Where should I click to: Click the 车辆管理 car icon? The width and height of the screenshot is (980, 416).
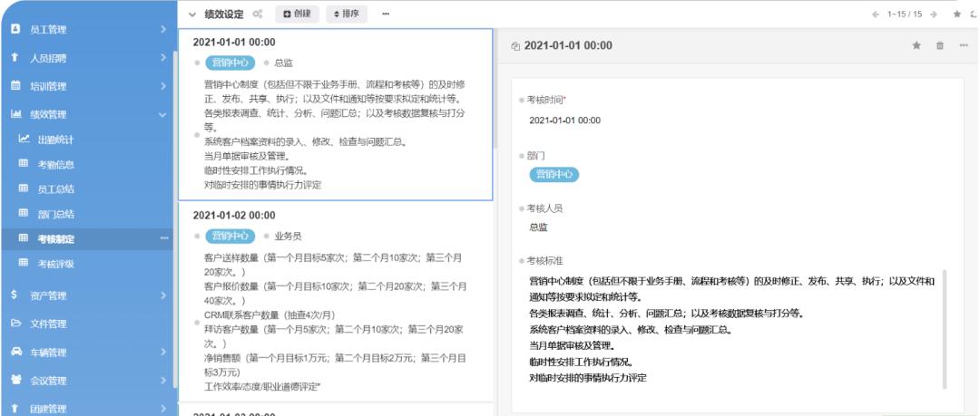[x=16, y=352]
